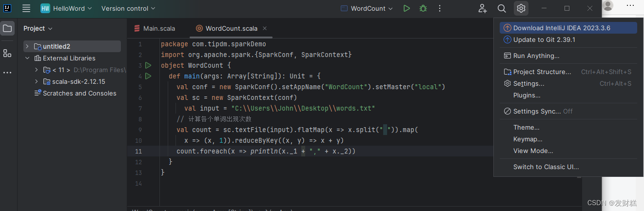Collapse the External Libraries node

27,58
